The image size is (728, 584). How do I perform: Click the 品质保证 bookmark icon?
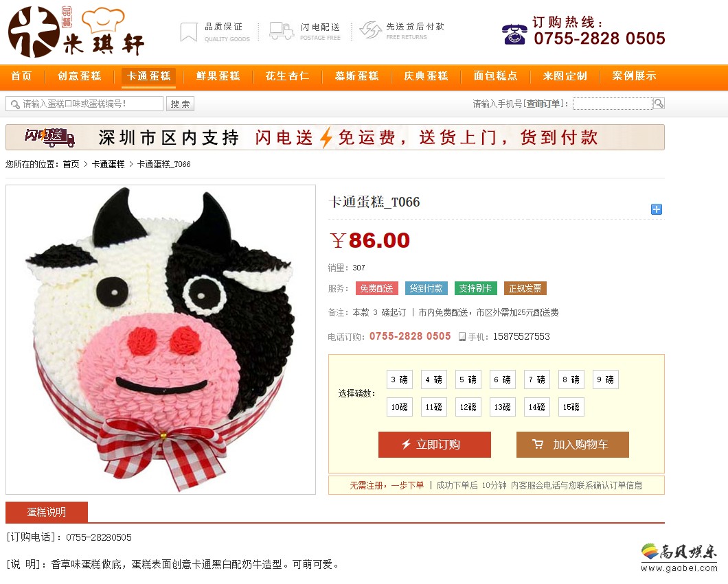tap(188, 32)
